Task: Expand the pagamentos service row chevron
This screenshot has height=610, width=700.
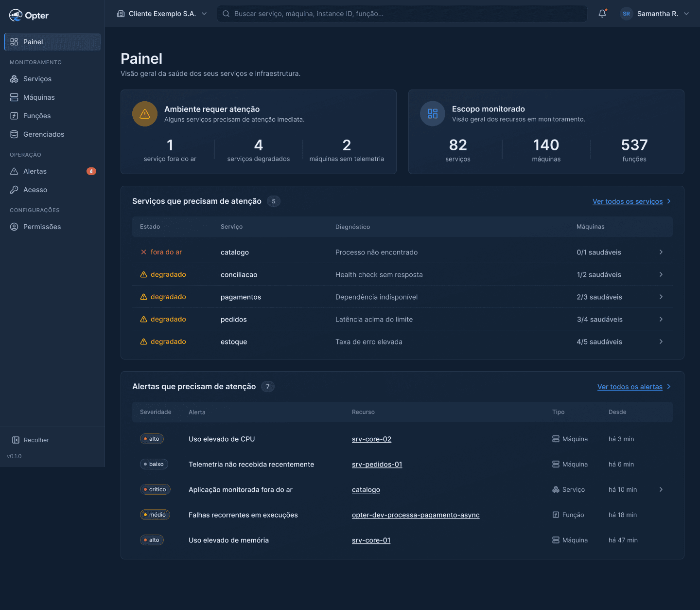Action: coord(661,297)
